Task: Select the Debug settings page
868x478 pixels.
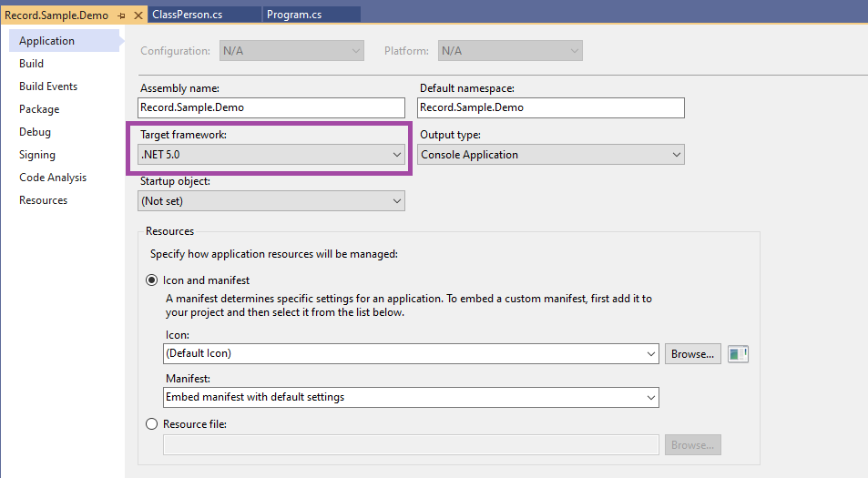Action: (x=36, y=132)
